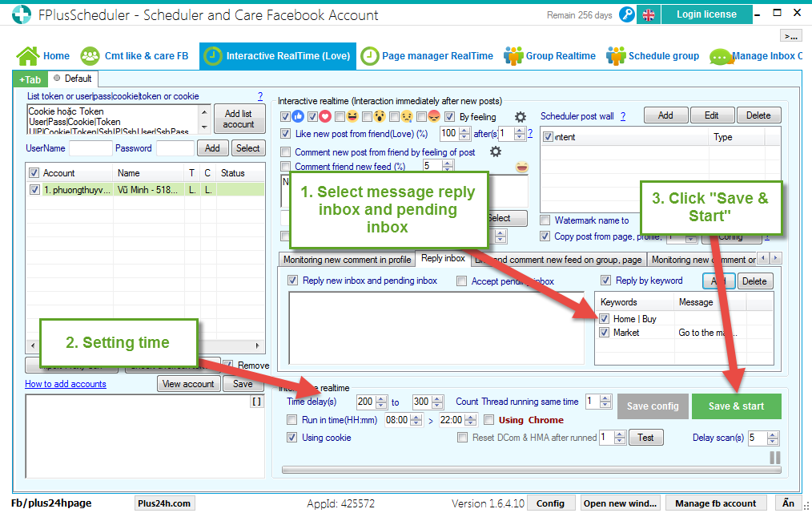This screenshot has width=812, height=513.
Task: Toggle the By feeling checkbox
Action: pyautogui.click(x=449, y=116)
